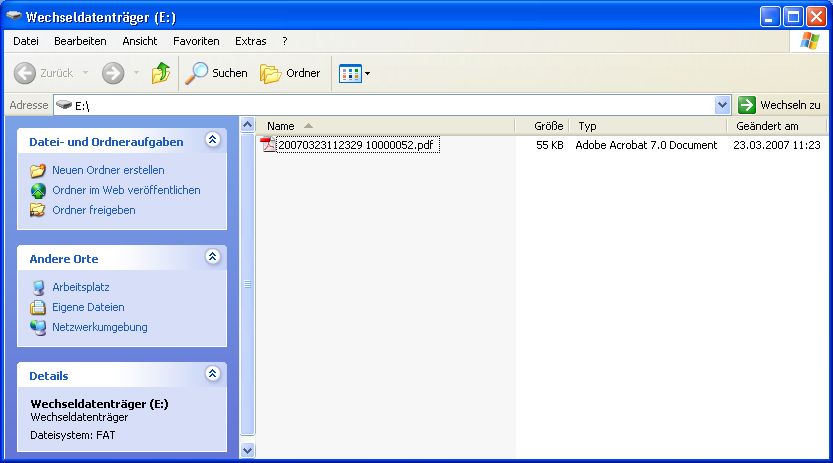Viewport: 833px width, 463px height.
Task: Click the Arbeitsplatz computer icon
Action: point(38,287)
